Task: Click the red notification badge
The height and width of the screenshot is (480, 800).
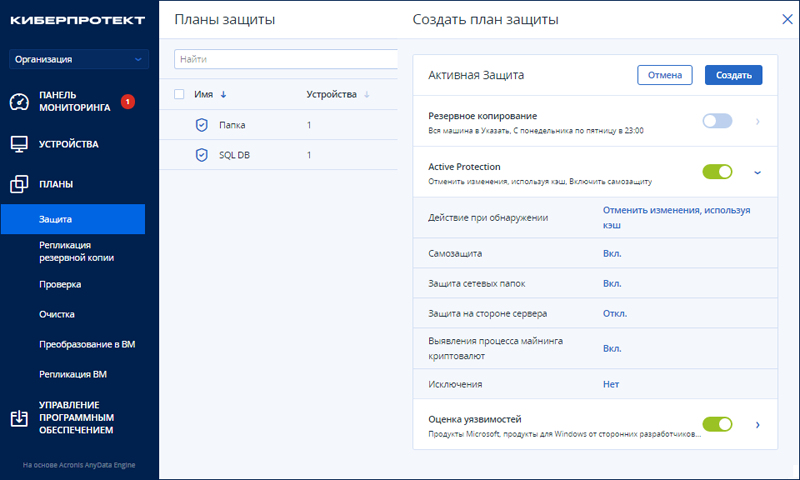Action: pyautogui.click(x=128, y=102)
